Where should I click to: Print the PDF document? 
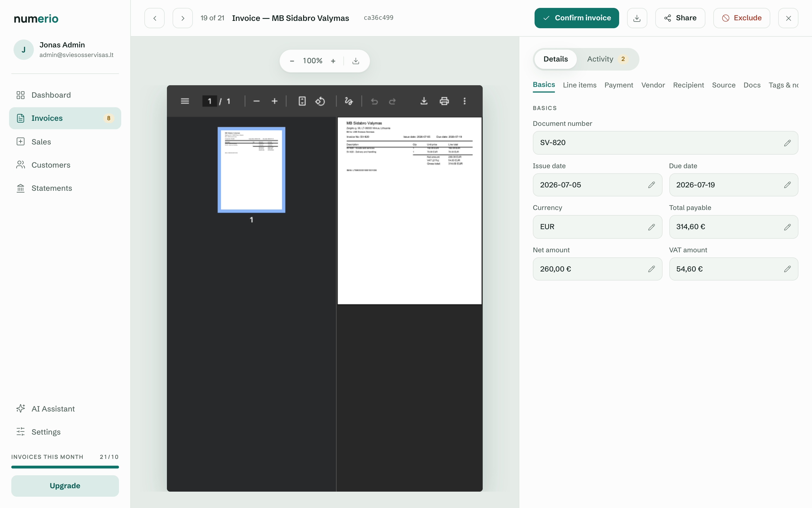444,101
